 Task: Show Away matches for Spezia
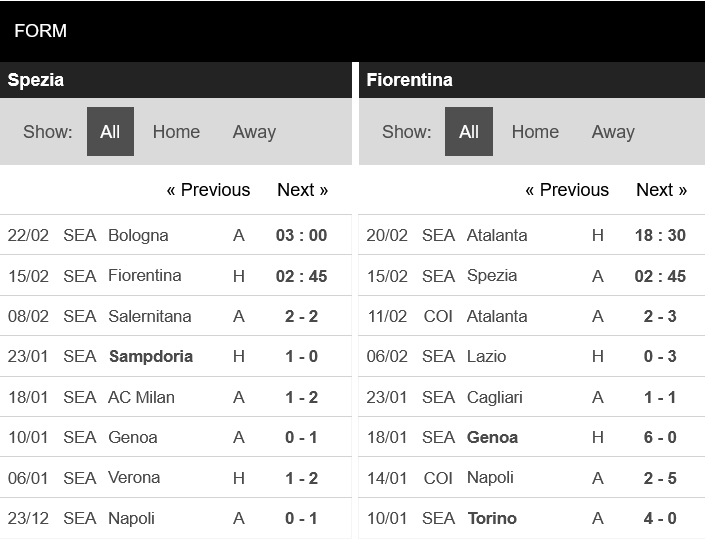coord(254,132)
